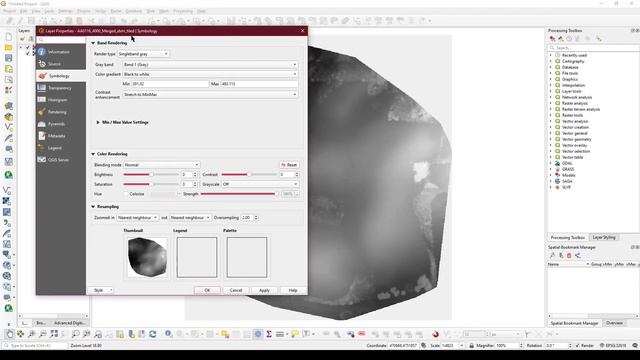Click the Refresh map icon
Screen dimensions: 640x360
(x=153, y=334)
